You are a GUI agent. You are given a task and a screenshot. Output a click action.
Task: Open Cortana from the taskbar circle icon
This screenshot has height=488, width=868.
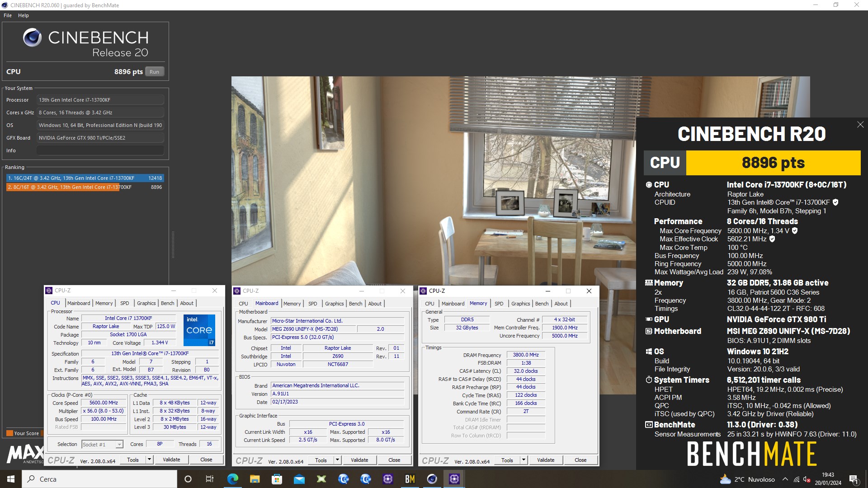(x=188, y=479)
